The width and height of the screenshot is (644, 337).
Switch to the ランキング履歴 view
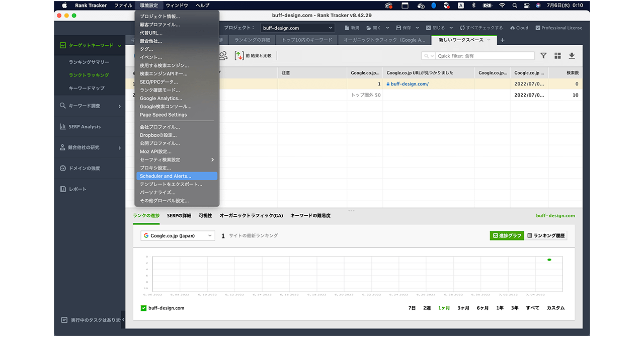(546, 235)
